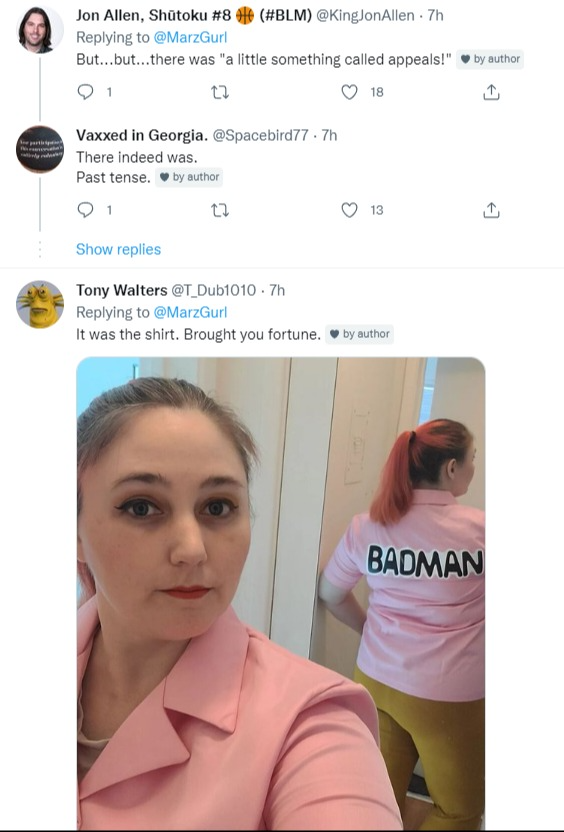Screen dimensions: 564x832
Task: Open Vaxxed in Georgia's avatar
Action: (40, 149)
